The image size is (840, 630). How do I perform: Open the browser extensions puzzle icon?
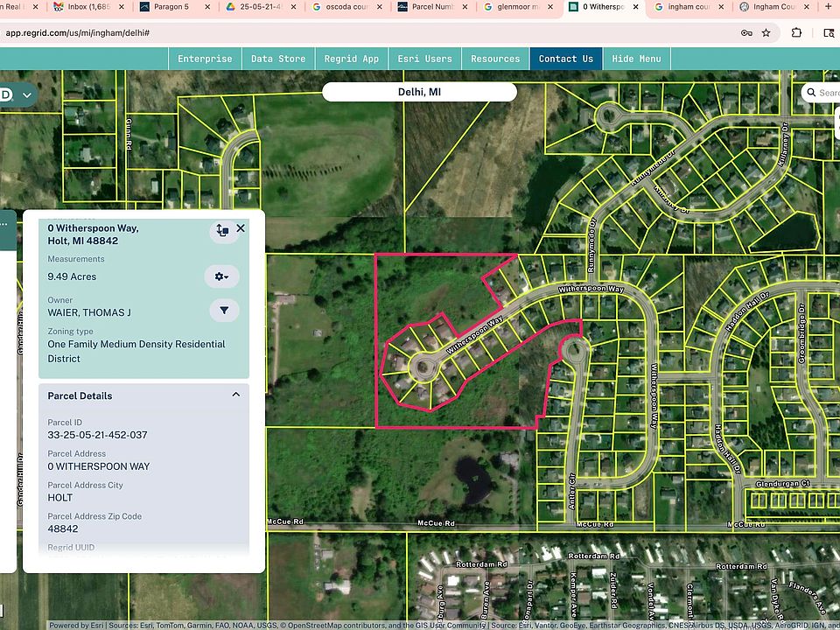click(797, 33)
